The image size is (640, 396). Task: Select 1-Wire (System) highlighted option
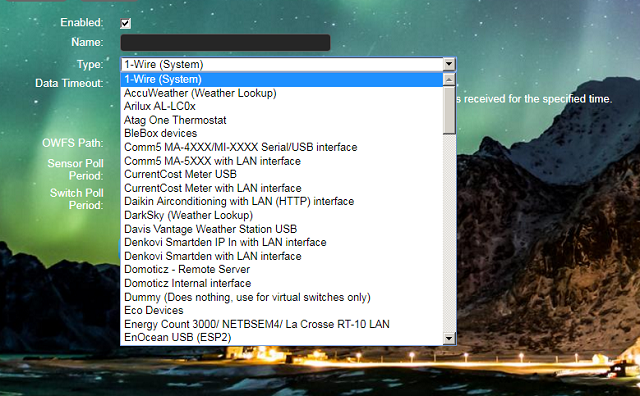(282, 79)
